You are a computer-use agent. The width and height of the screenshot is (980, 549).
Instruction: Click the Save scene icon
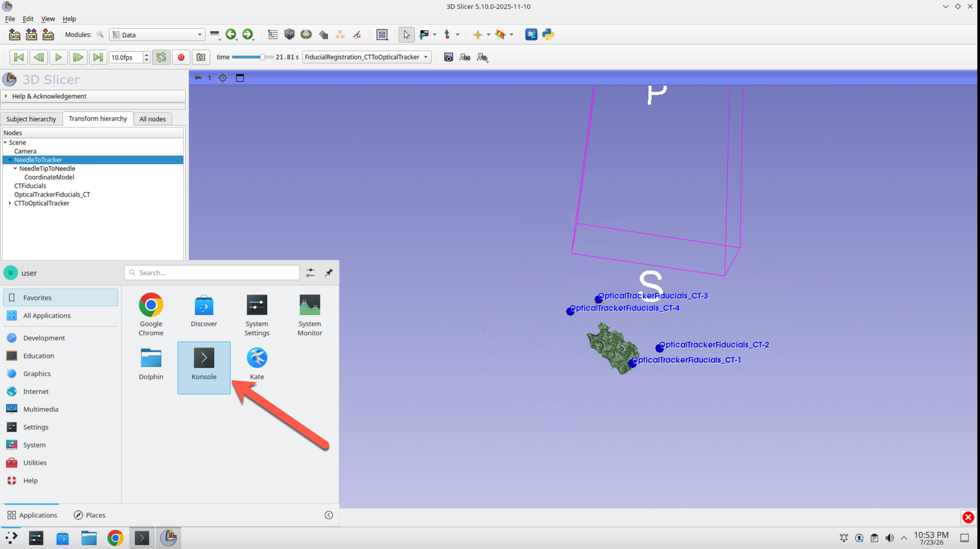click(x=48, y=34)
